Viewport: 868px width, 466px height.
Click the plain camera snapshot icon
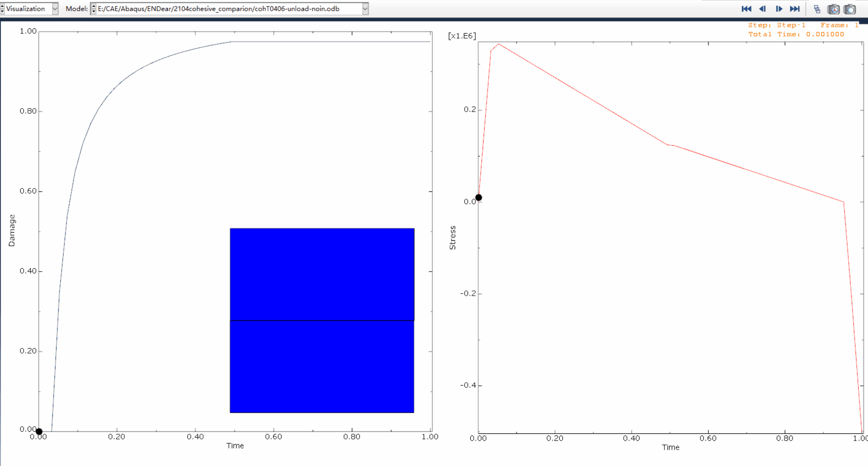(x=850, y=9)
